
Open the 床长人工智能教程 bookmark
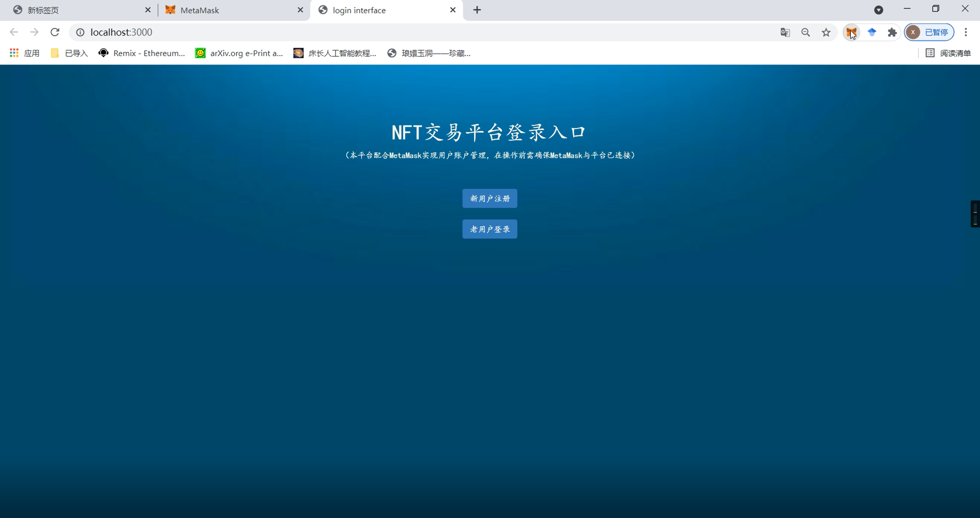click(335, 53)
